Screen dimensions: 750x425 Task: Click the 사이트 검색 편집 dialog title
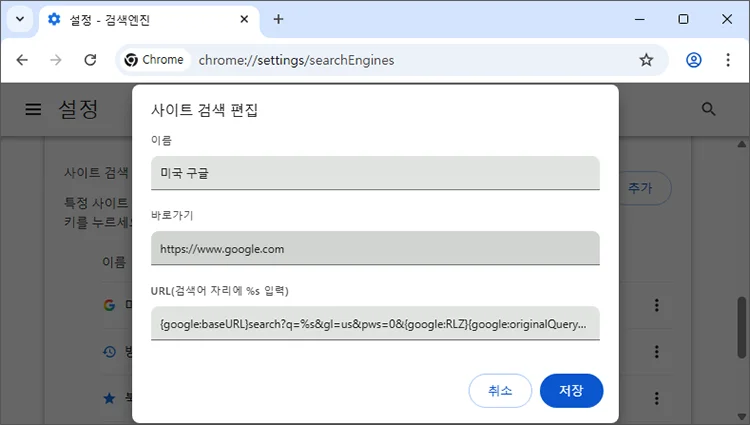(205, 110)
